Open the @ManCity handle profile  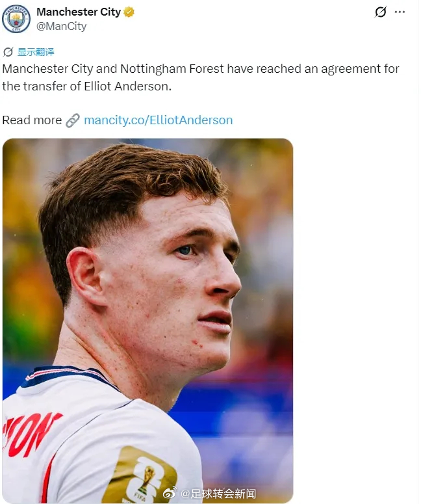61,26
